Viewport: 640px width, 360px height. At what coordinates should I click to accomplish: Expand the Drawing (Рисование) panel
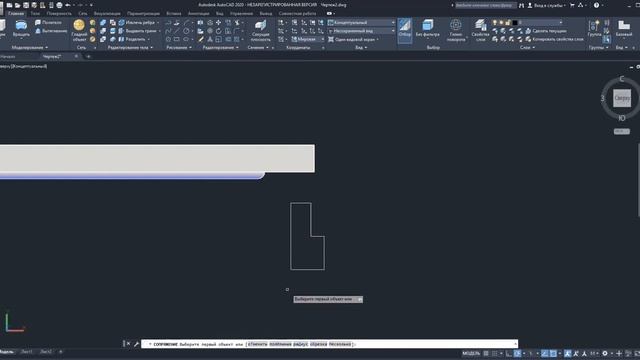click(x=179, y=48)
